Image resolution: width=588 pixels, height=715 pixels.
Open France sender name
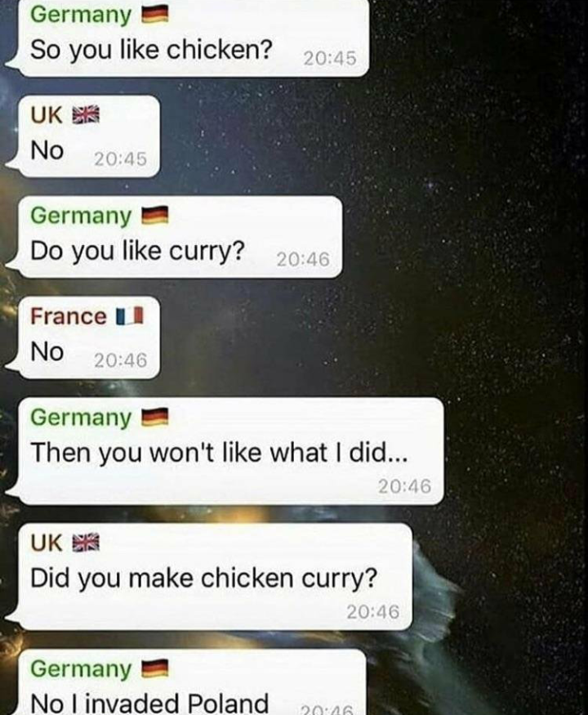pyautogui.click(x=69, y=316)
